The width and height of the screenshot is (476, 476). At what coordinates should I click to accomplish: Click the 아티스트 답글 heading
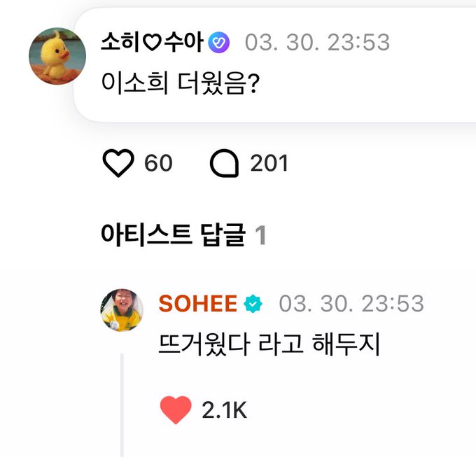point(173,235)
